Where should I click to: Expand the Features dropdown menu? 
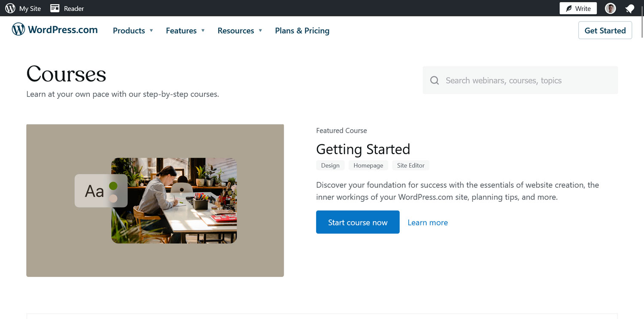(185, 30)
